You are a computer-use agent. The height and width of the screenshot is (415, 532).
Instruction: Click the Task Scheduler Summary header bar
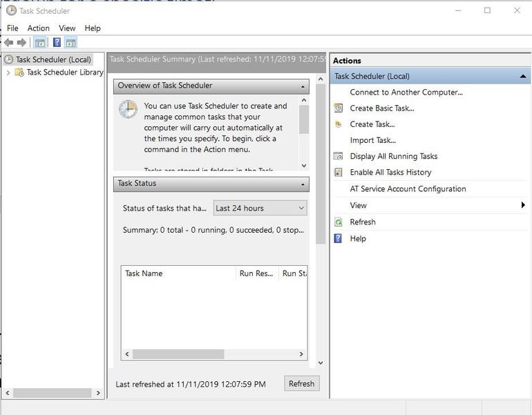(216, 63)
